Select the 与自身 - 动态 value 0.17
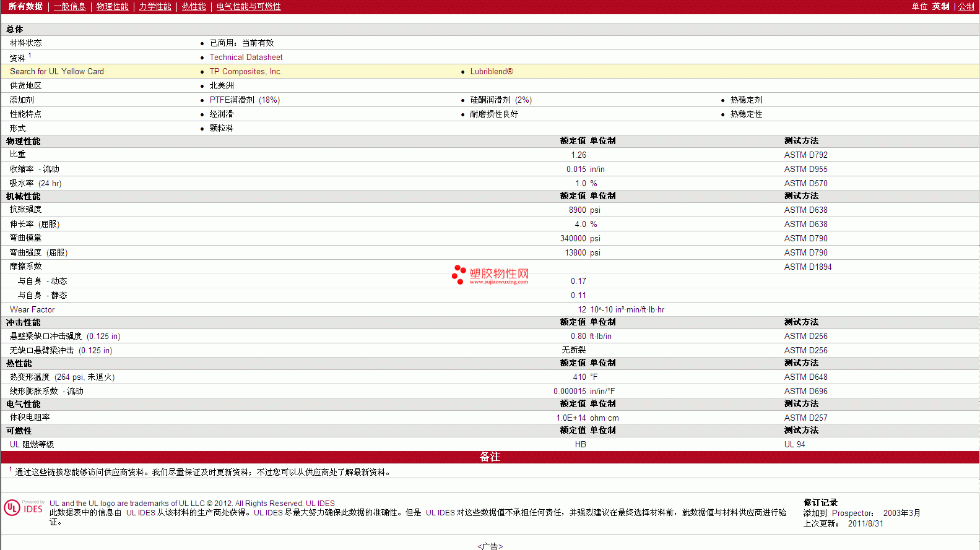Screen dimensions: 980x550 click(578, 281)
